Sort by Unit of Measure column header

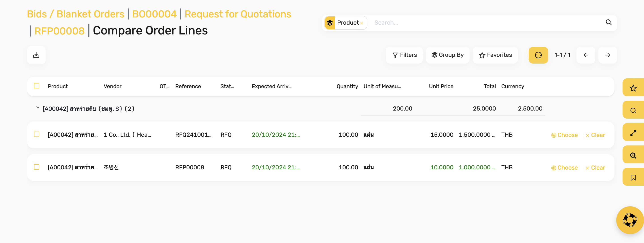(382, 86)
